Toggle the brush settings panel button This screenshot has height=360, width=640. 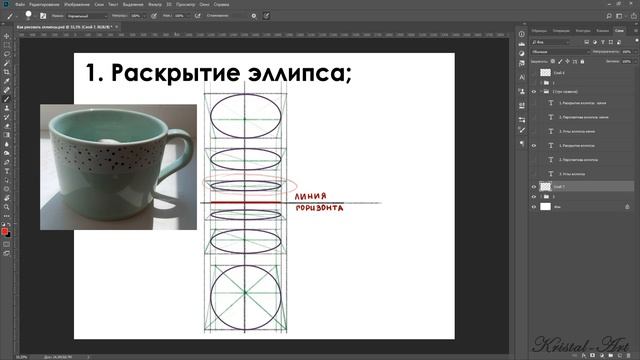click(43, 16)
